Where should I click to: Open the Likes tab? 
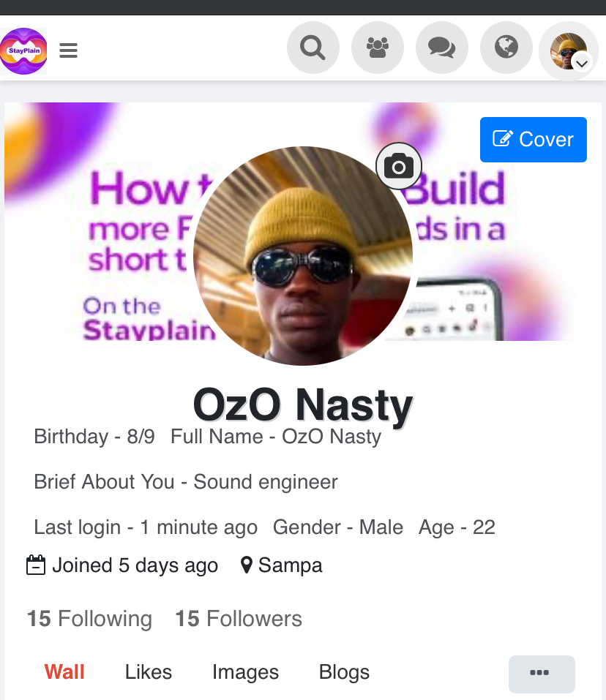coord(149,672)
